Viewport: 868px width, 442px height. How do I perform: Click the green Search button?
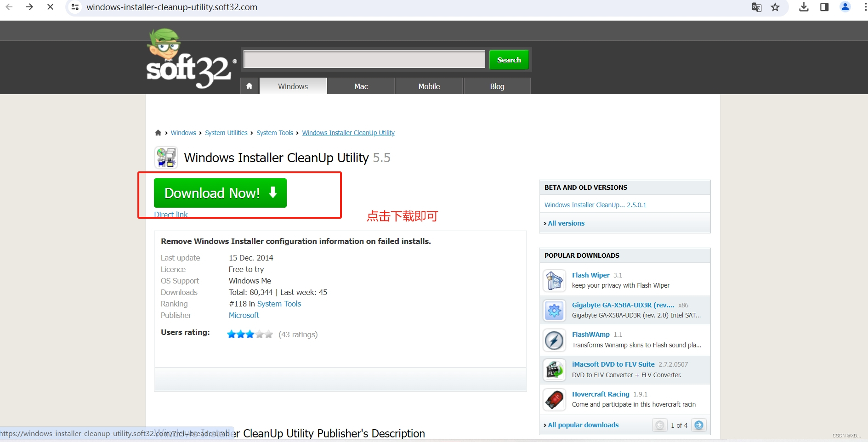pos(509,60)
